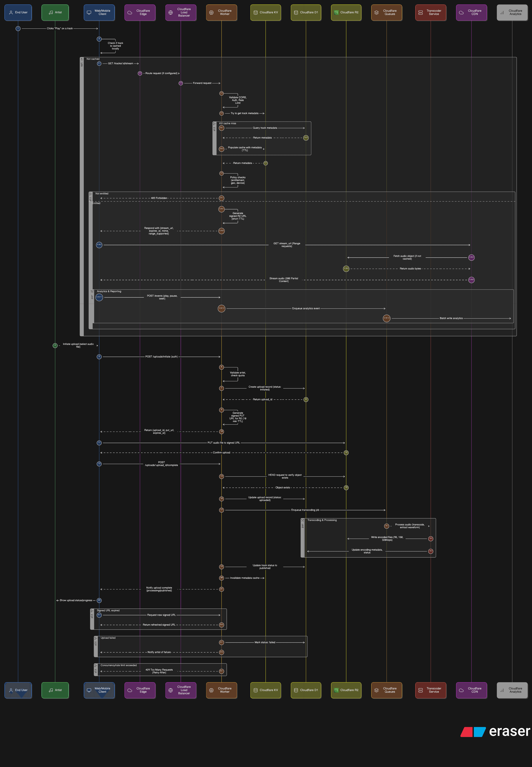Click the Load Balancer globe icon in the bottom row
The width and height of the screenshot is (532, 767).
tap(171, 690)
